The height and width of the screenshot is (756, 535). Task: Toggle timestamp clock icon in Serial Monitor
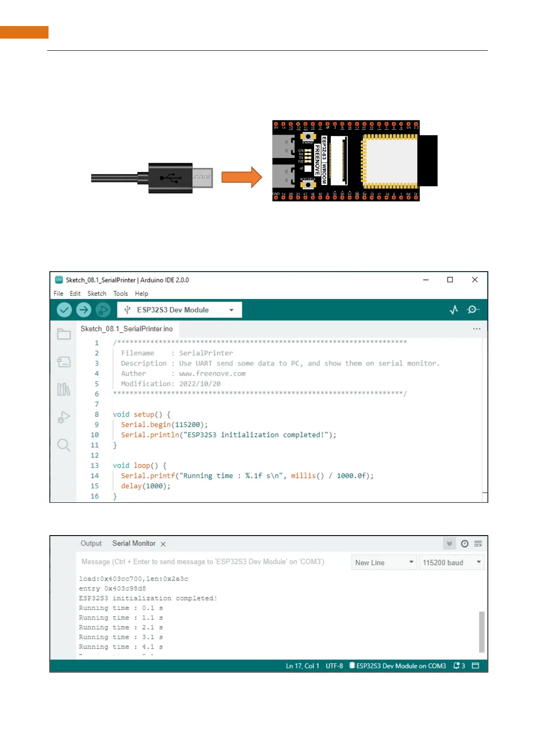pos(465,544)
